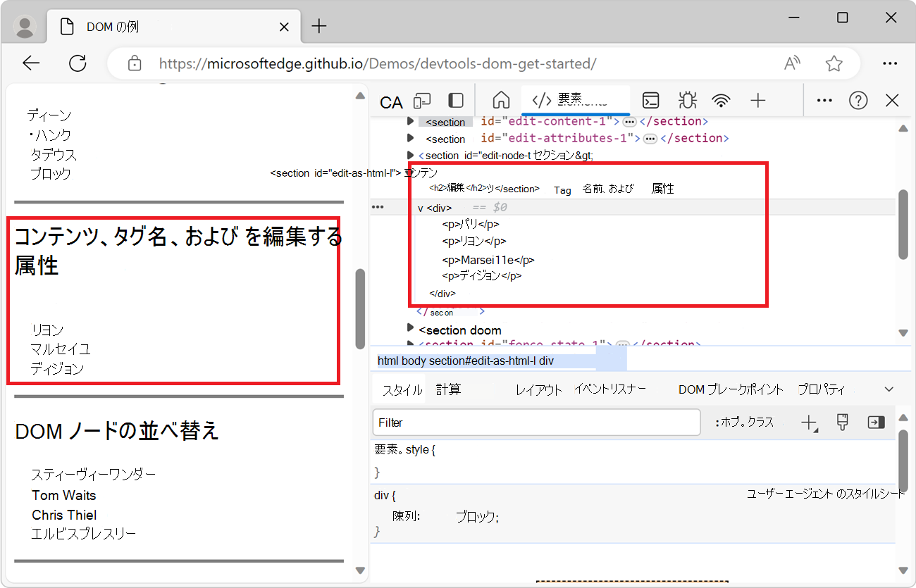
Task: Toggle the computed styles sidebar icon
Action: pos(876,422)
